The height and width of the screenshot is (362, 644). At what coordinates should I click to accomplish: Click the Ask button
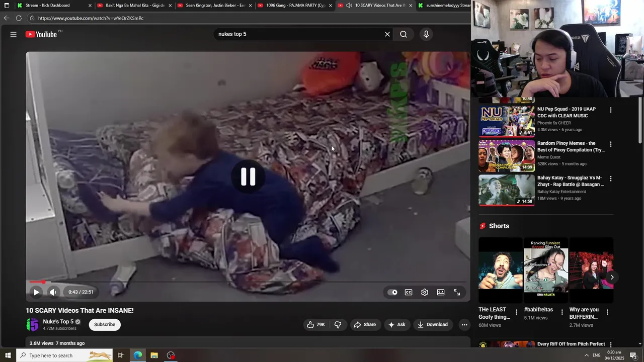[396, 325]
